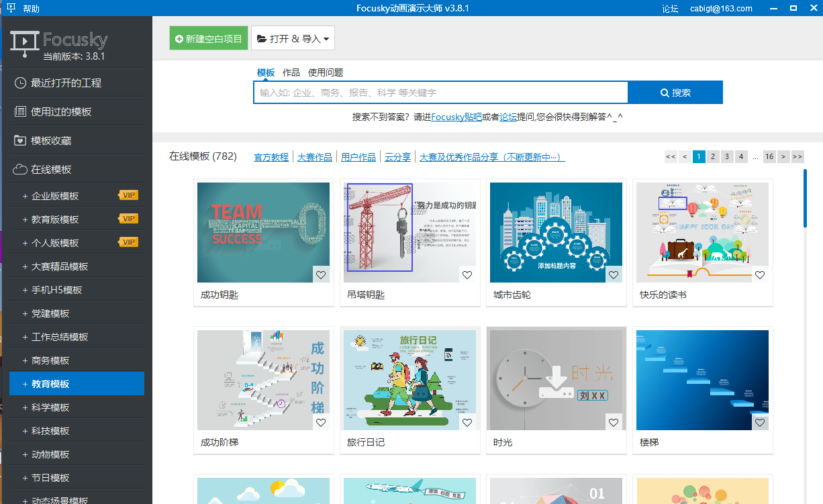Open the Focusky贴吧 link

[x=456, y=117]
